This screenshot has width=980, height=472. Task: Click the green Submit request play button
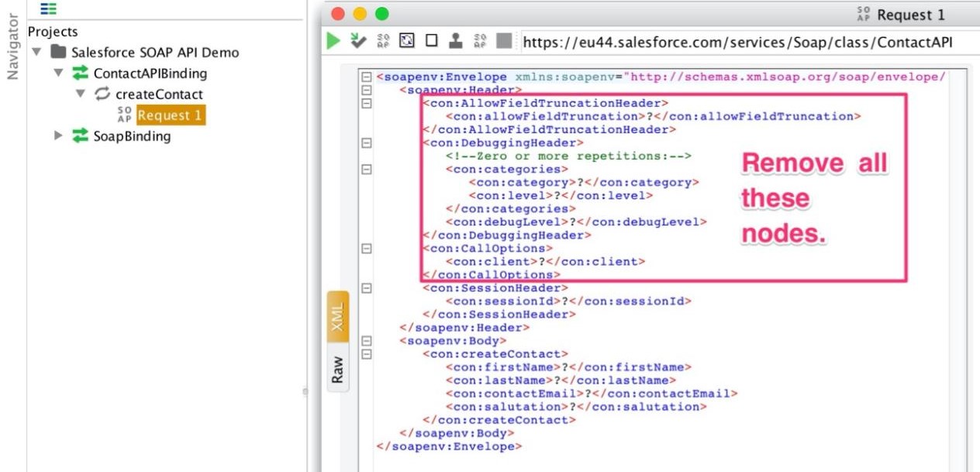tap(334, 41)
